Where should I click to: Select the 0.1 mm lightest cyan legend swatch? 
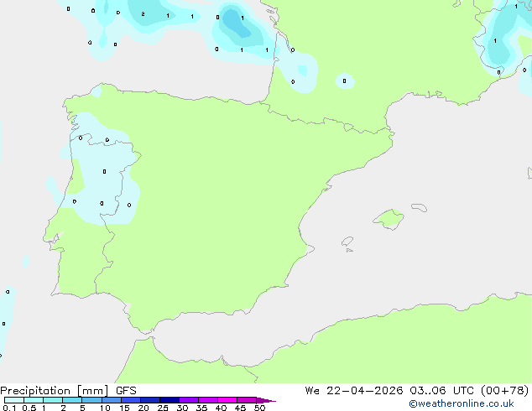coord(14,400)
